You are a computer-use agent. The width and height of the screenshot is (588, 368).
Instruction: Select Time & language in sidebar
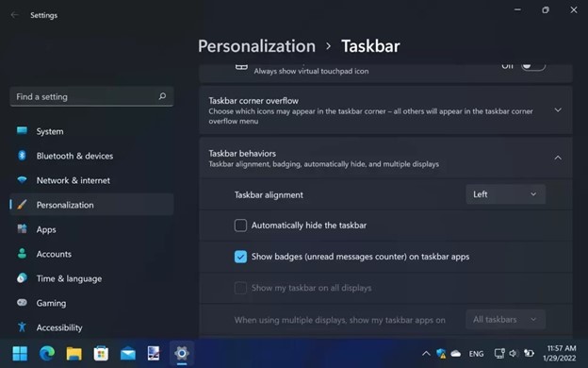coord(91,278)
